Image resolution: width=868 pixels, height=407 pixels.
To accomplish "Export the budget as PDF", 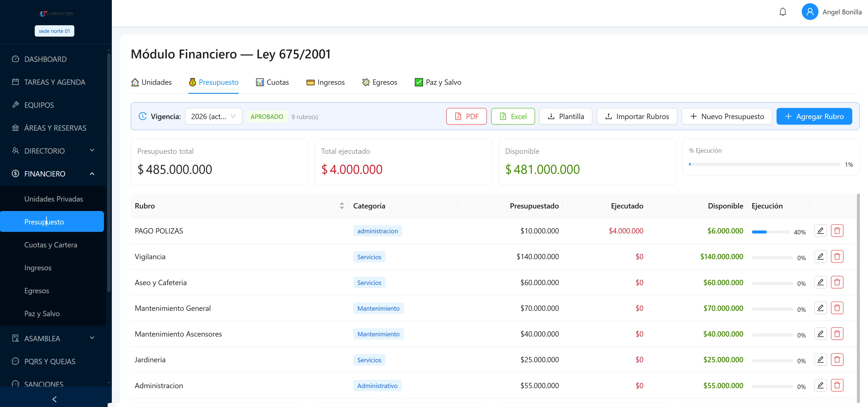I will click(x=466, y=116).
